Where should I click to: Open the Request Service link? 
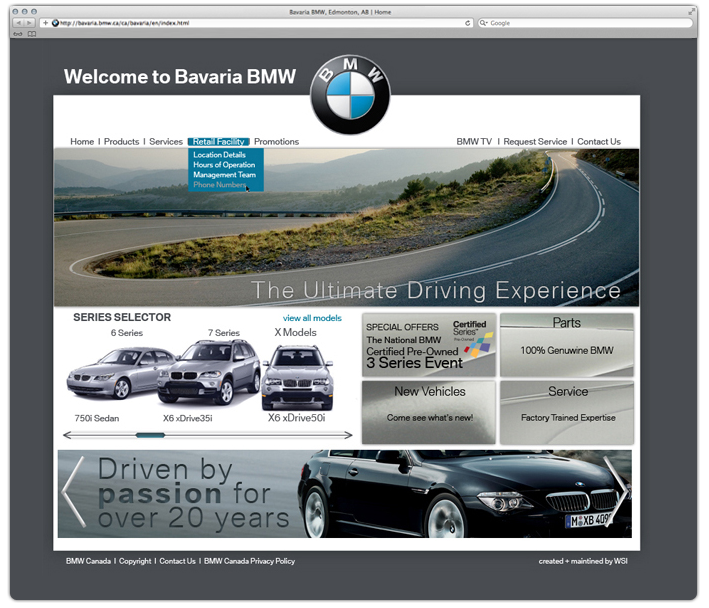535,141
